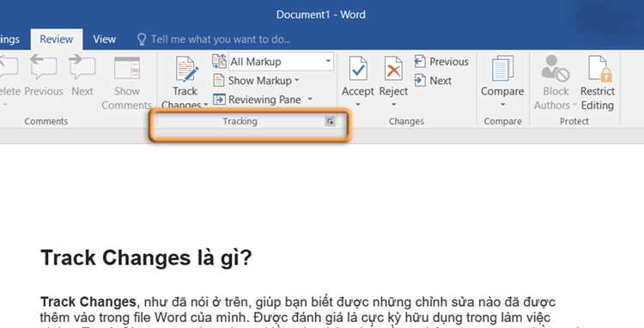Click the Track Changes icon
This screenshot has width=644, height=328.
(186, 69)
